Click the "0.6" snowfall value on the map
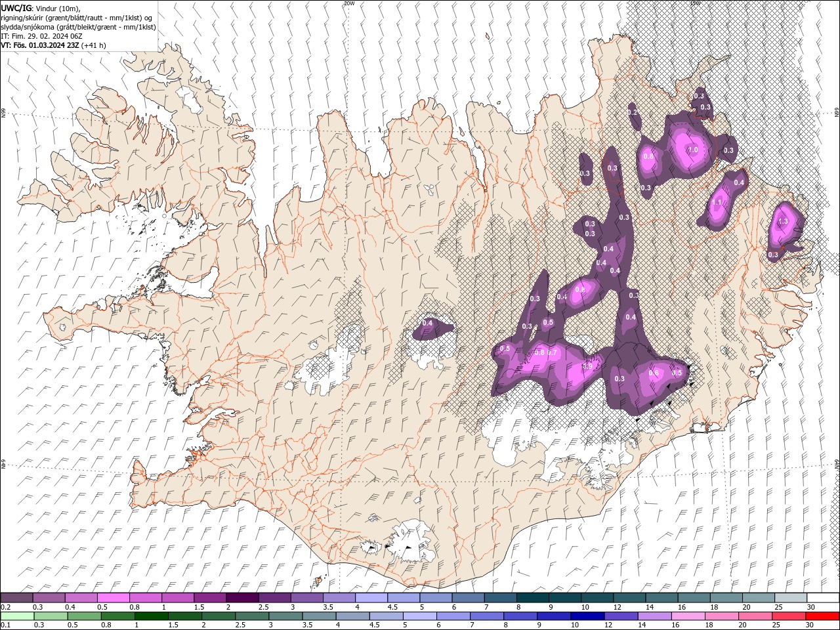The height and width of the screenshot is (630, 840). pyautogui.click(x=654, y=373)
